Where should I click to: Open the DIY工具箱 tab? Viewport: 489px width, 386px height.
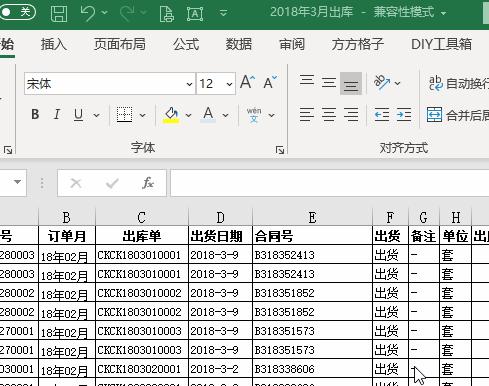[x=441, y=44]
